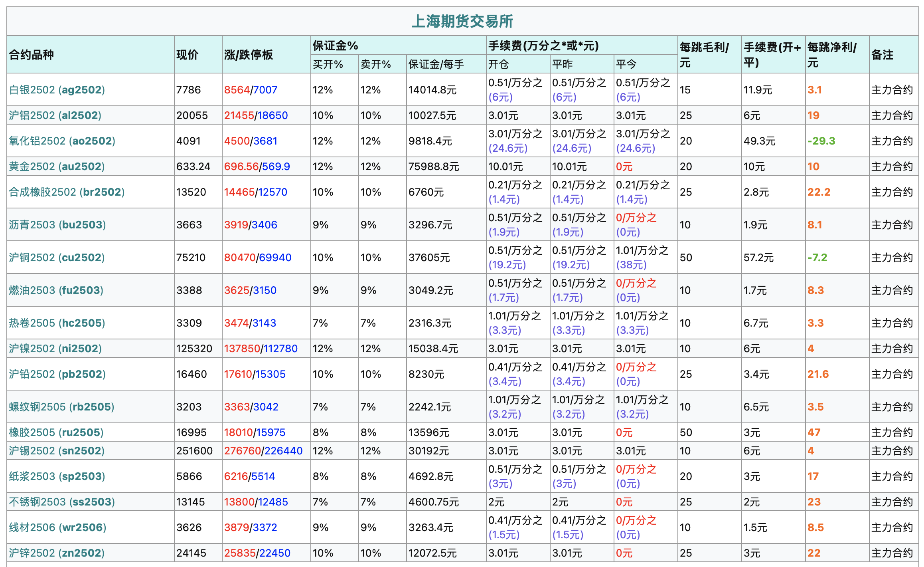Click the fee total 57.2元

[759, 258]
